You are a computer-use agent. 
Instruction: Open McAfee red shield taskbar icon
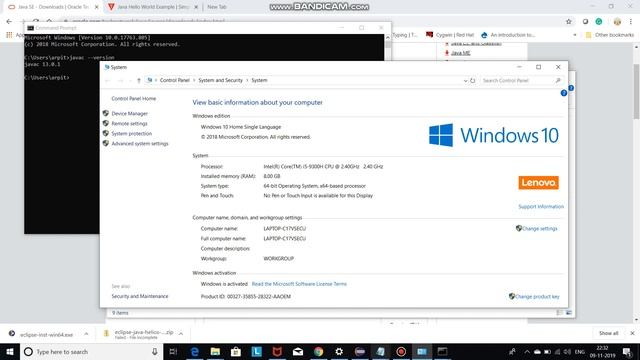point(277,351)
